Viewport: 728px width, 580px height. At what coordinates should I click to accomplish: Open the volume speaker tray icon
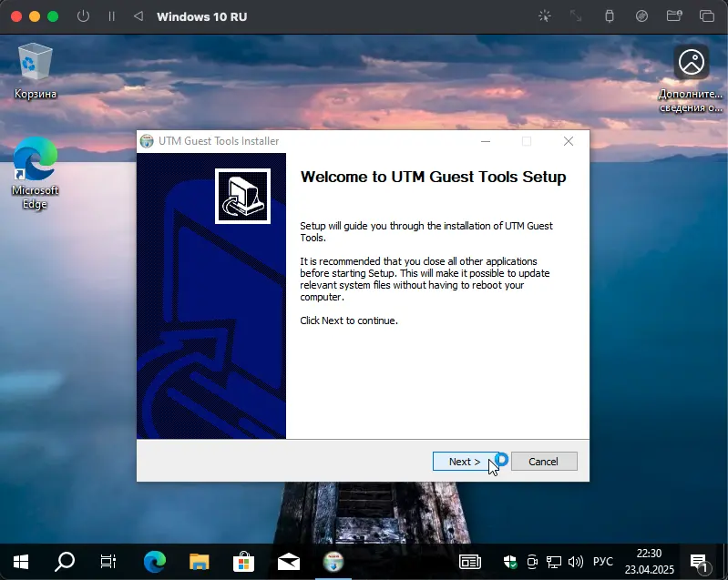click(576, 562)
